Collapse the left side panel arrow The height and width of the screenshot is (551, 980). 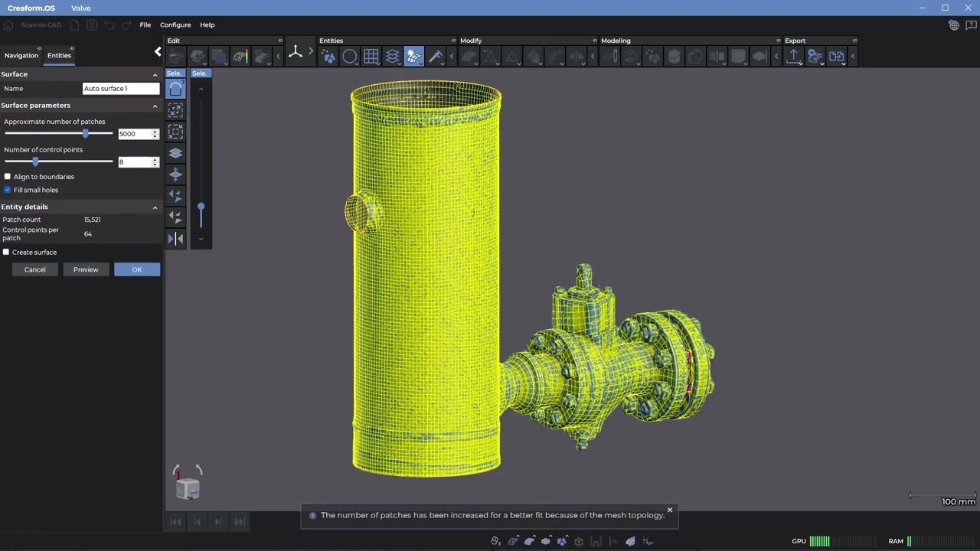[x=158, y=52]
